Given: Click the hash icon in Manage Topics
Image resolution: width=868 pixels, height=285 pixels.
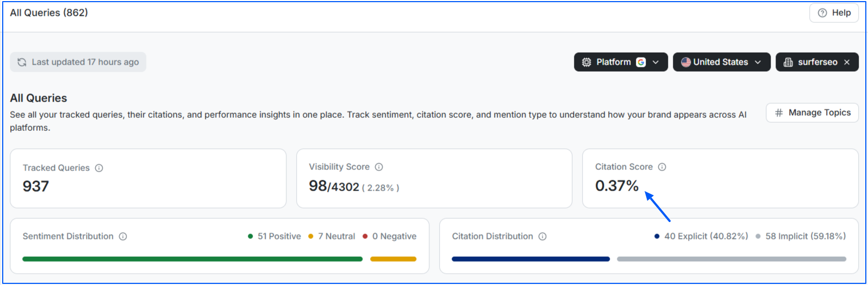Looking at the screenshot, I should click(779, 112).
